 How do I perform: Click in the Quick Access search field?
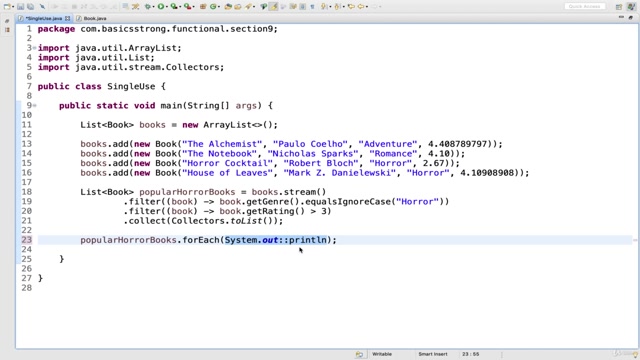click(x=584, y=7)
